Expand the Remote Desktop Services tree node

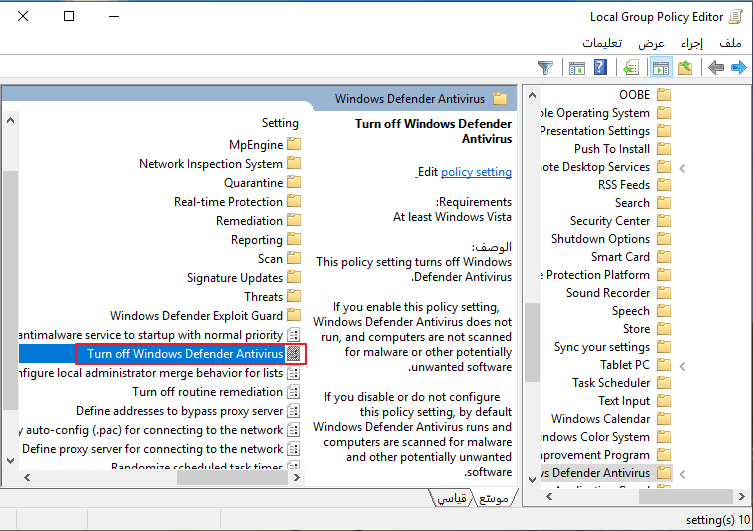pos(682,168)
